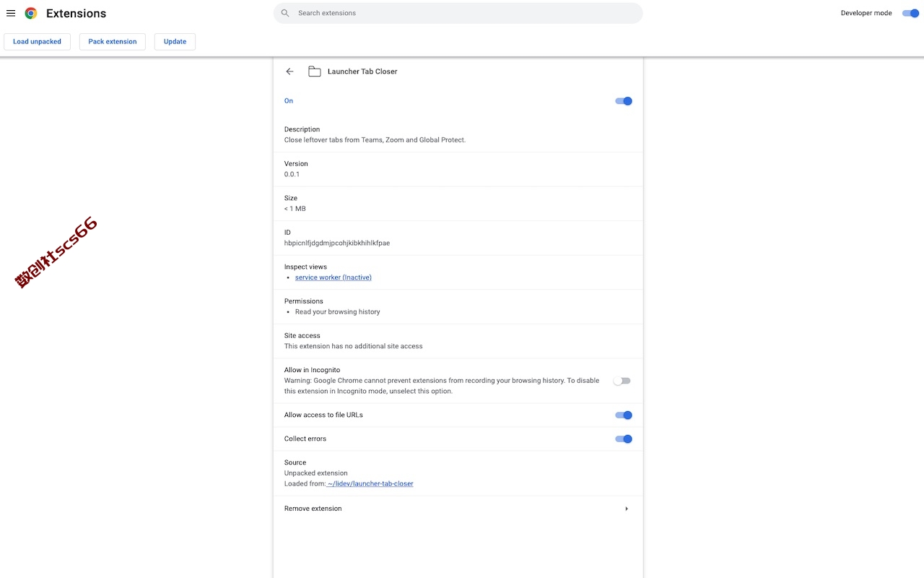This screenshot has height=578, width=924.
Task: Click the Developer mode label
Action: pyautogui.click(x=866, y=13)
